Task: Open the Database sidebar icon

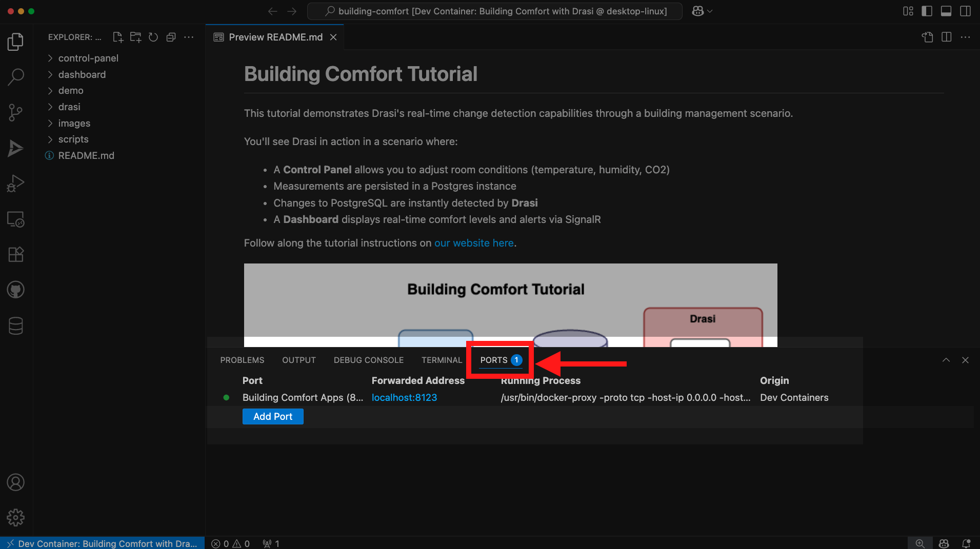Action: click(15, 326)
